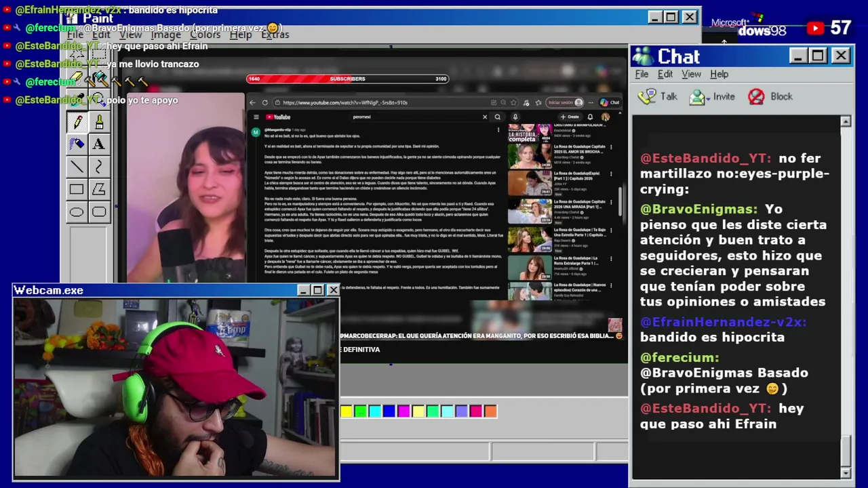This screenshot has width=868, height=488.
Task: Open the Help menu in Paint
Action: (x=240, y=35)
